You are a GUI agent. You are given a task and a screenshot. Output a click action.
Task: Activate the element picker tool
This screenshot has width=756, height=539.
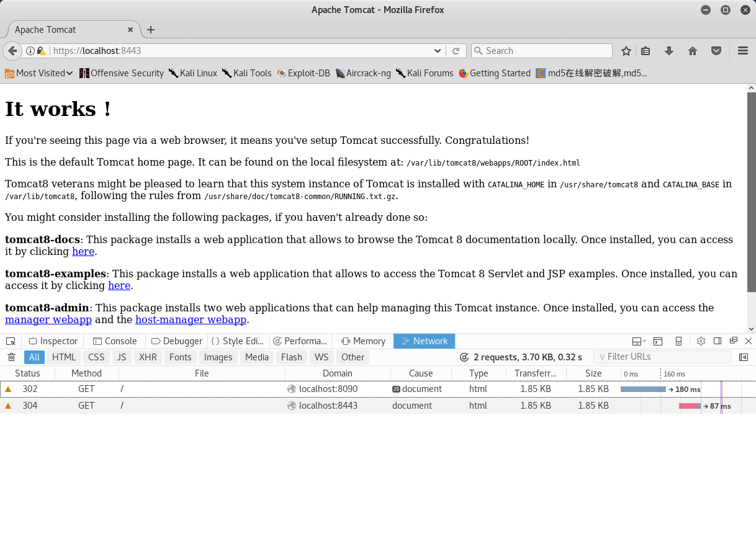[x=11, y=341]
